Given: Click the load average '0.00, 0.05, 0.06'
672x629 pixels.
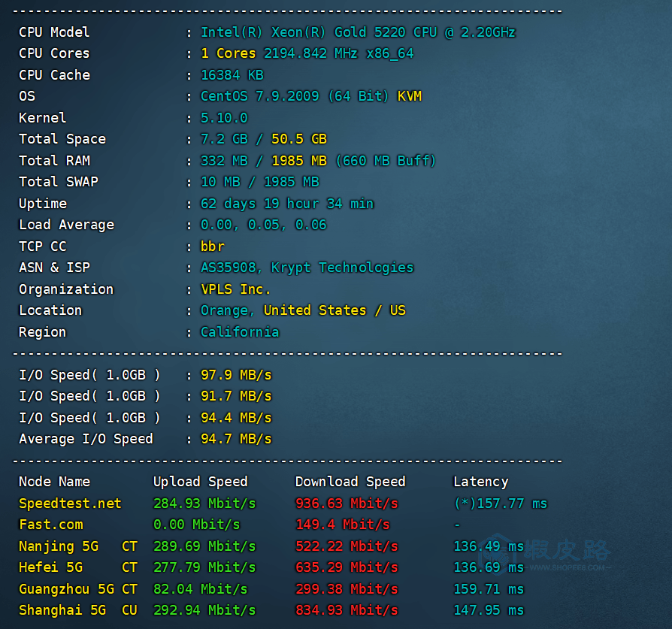Looking at the screenshot, I should (x=264, y=225).
